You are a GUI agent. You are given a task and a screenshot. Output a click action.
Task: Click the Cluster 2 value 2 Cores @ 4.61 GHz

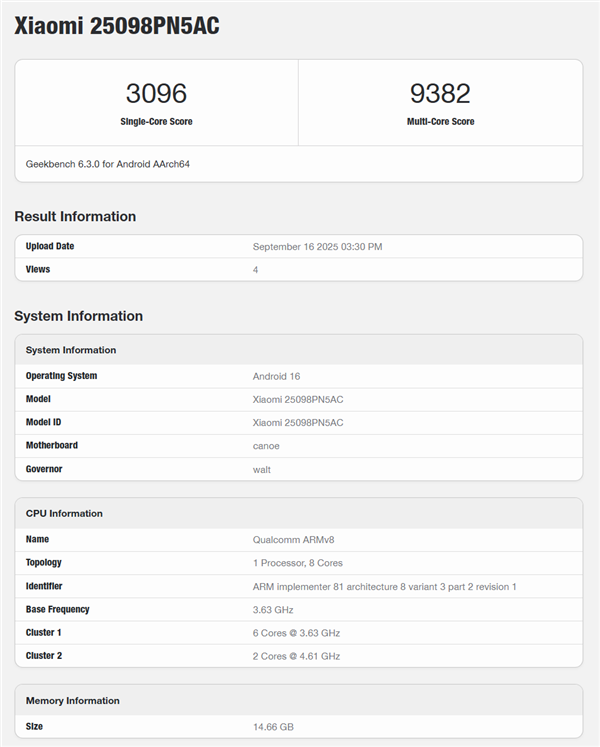[x=296, y=656]
